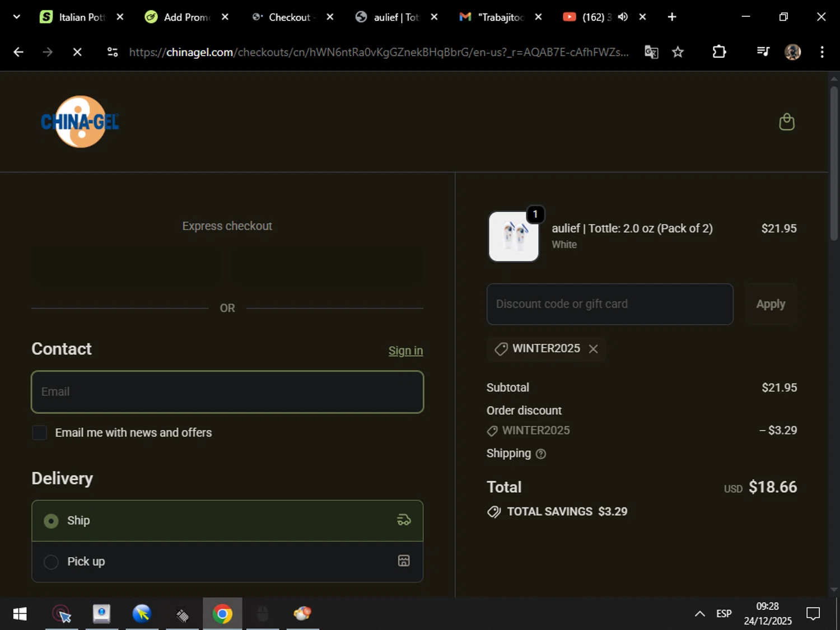Image resolution: width=840 pixels, height=630 pixels.
Task: Open the Chrome profile avatar
Action: tap(792, 52)
